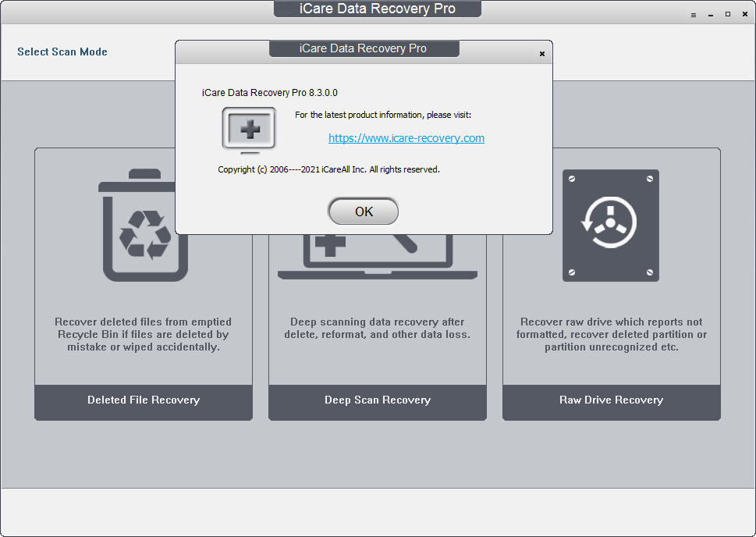The width and height of the screenshot is (756, 537).
Task: Close the main iCare window
Action: click(745, 15)
